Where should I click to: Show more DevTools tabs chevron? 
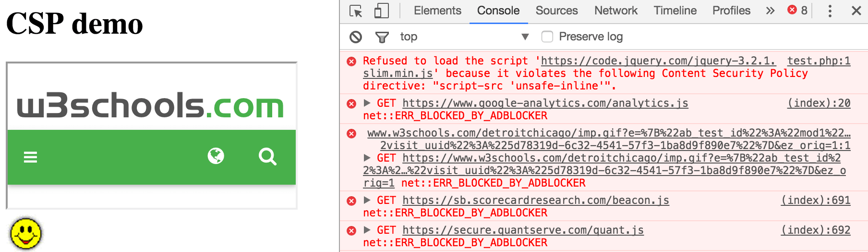click(770, 11)
